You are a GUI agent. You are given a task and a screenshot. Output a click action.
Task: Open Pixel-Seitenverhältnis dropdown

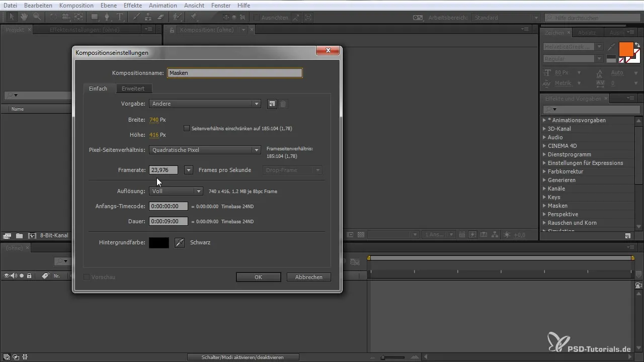(x=205, y=150)
